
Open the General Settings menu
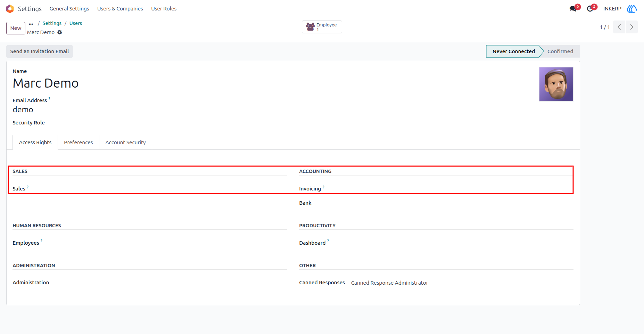69,9
